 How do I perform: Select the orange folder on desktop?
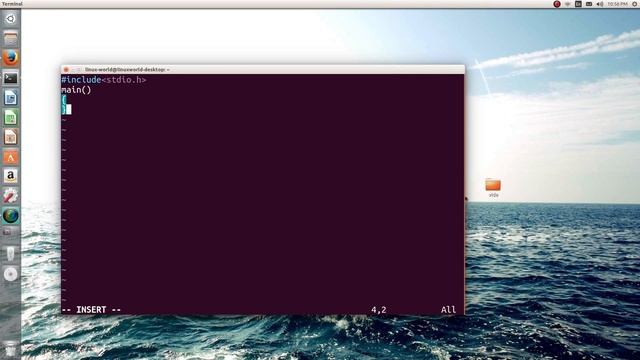coord(493,185)
